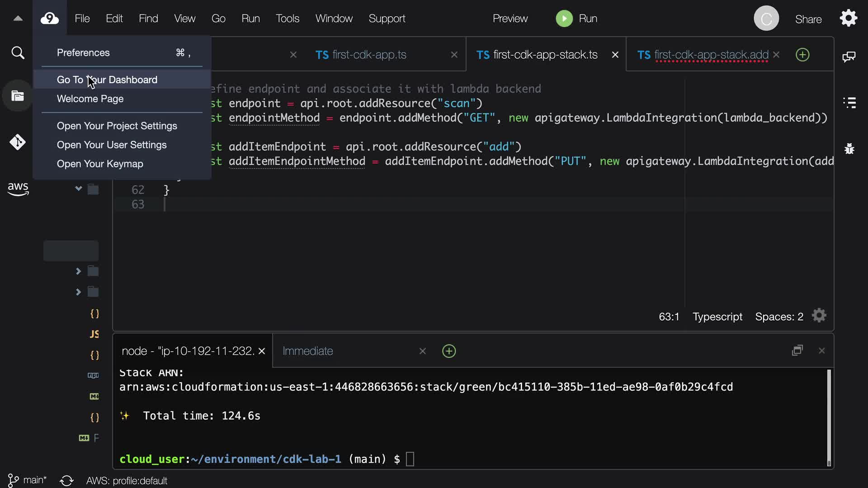Click the terminal vertical scrollbar
This screenshot has width=868, height=488.
(x=829, y=416)
